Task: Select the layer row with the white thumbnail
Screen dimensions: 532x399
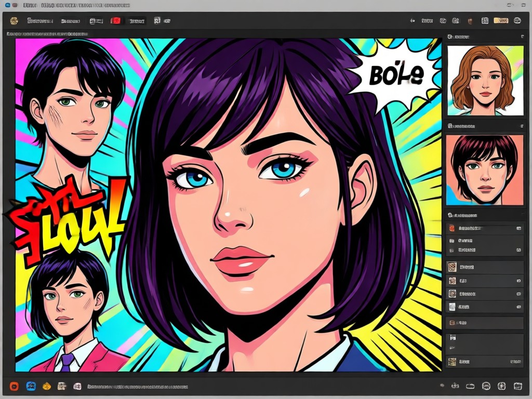Action: 485,307
